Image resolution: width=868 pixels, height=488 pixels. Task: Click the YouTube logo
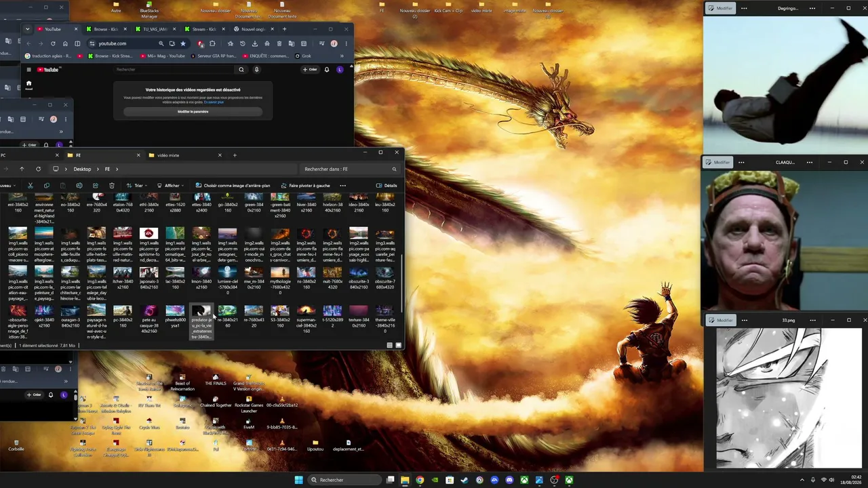(47, 69)
